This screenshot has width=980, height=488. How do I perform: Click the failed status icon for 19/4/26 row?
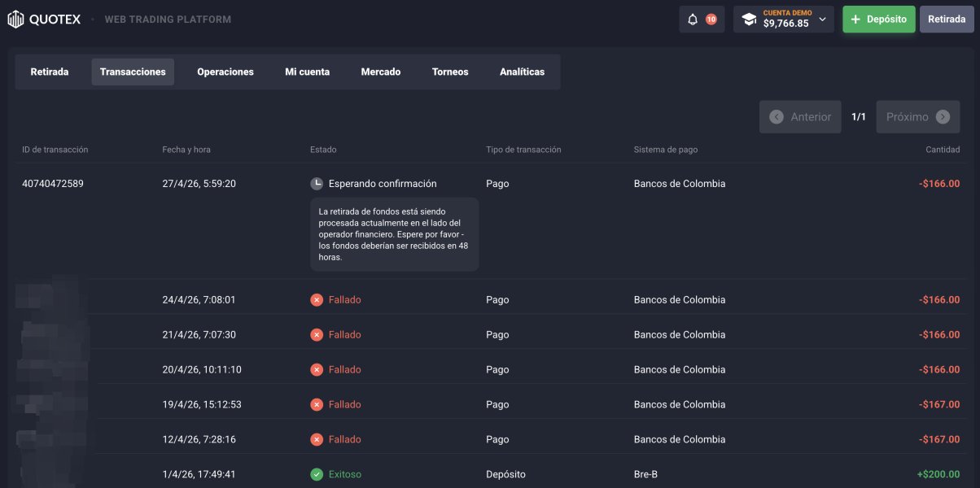tap(317, 404)
